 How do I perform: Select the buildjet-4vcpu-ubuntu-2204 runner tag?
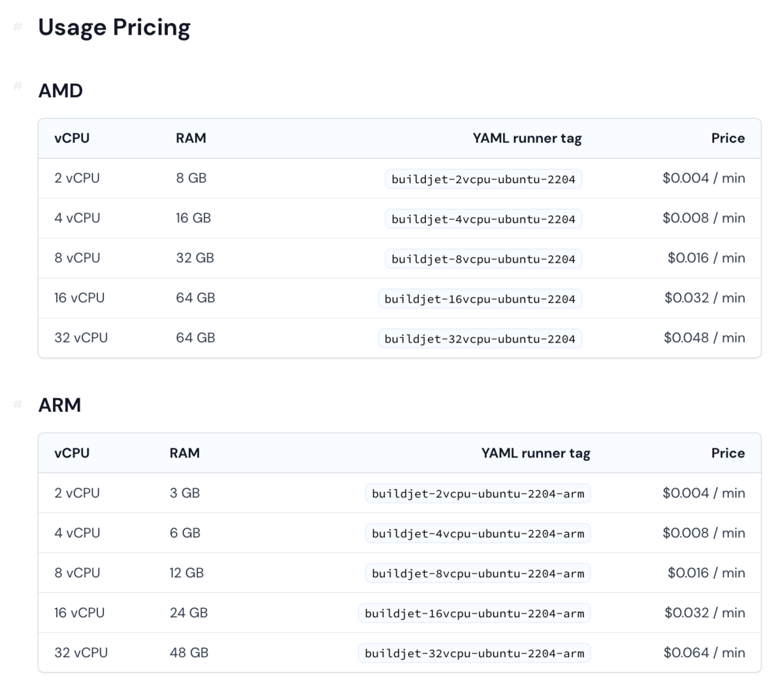[483, 219]
